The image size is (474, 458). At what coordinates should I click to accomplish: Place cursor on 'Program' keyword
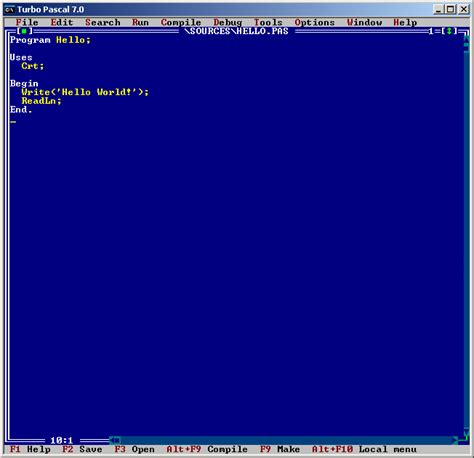[x=30, y=40]
